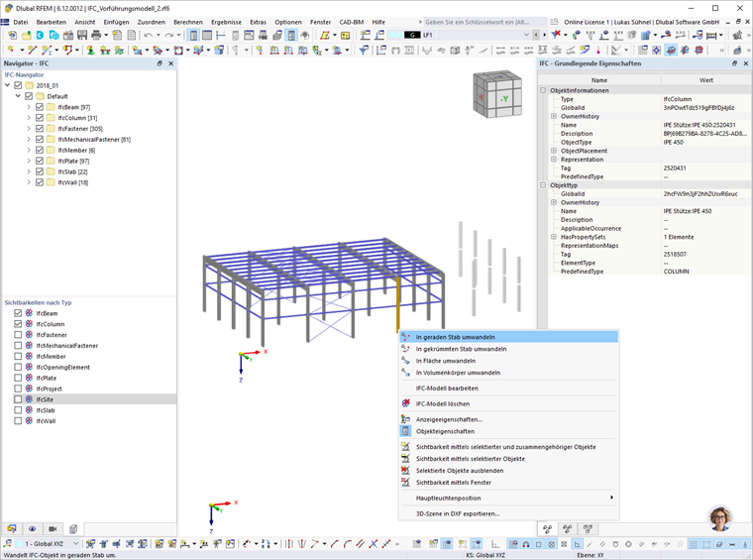The width and height of the screenshot is (753, 560).
Task: Click the Print icon in toolbar
Action: [96, 35]
